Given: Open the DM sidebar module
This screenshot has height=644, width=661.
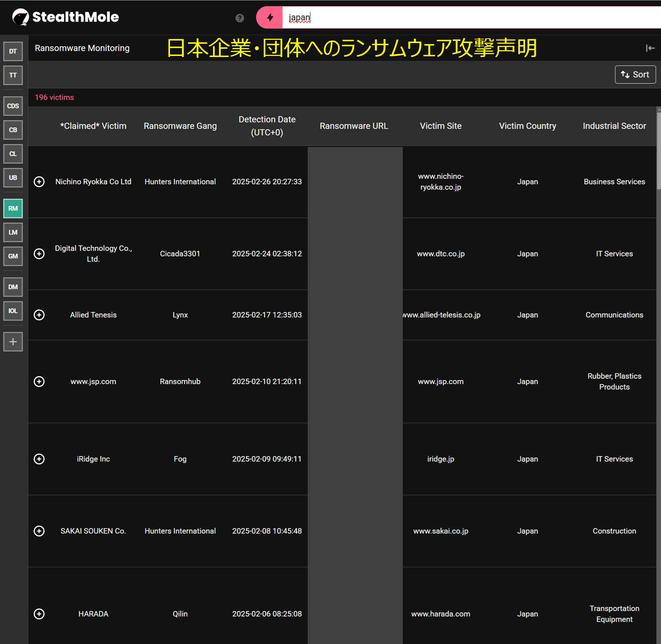Looking at the screenshot, I should (x=13, y=287).
